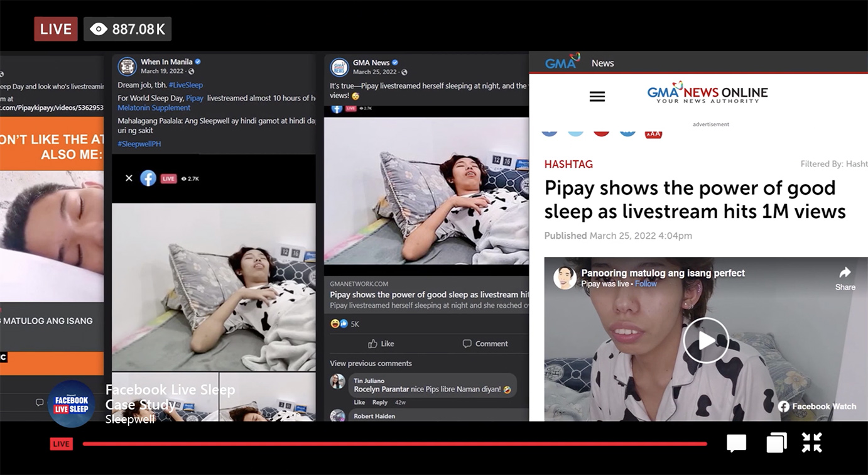Follow Pipay from the embedded video

[646, 283]
